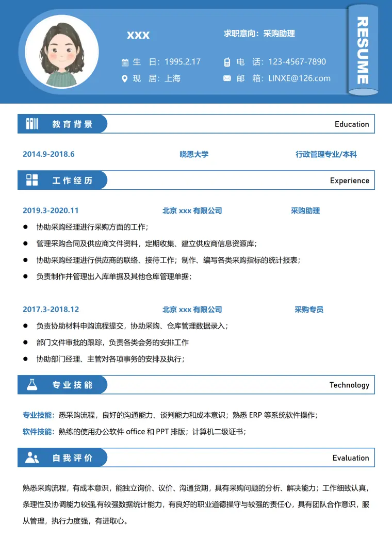The width and height of the screenshot is (392, 555).
Task: Click the text 计算机二级证书
Action: [x=219, y=432]
